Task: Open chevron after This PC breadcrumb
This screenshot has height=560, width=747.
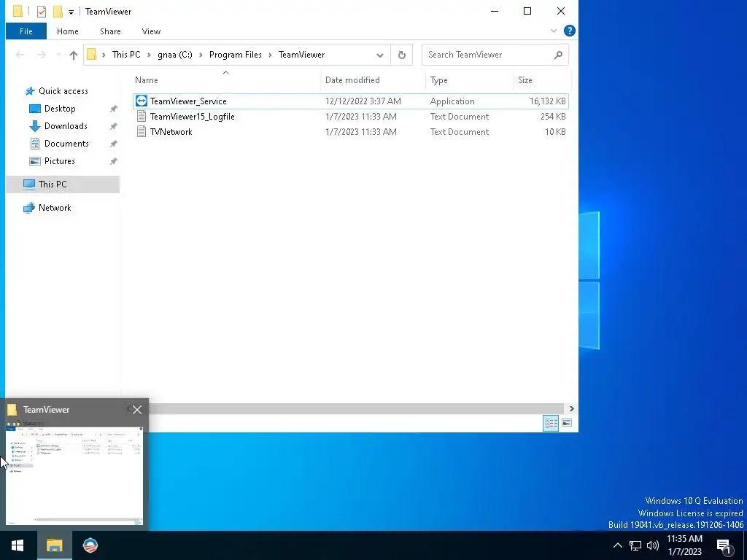Action: coord(149,55)
